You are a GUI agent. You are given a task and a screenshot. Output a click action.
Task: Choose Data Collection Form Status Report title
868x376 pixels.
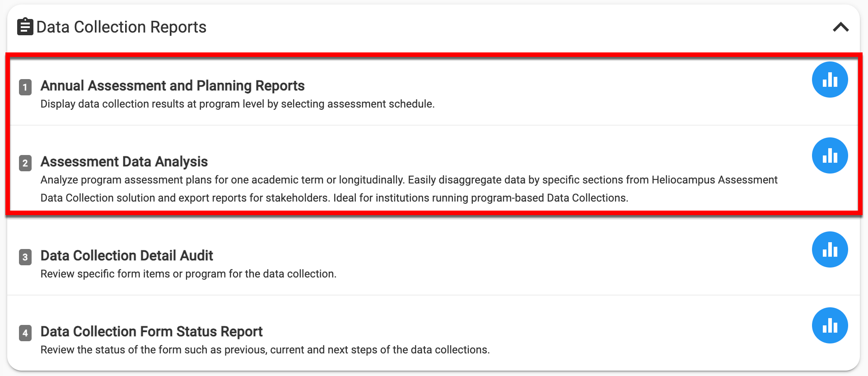click(x=151, y=332)
